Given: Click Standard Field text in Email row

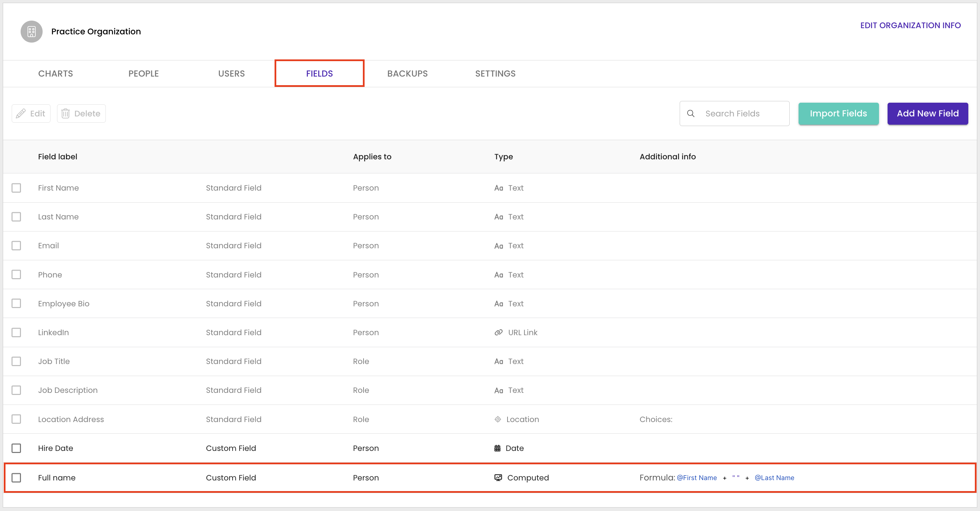Looking at the screenshot, I should pos(234,246).
